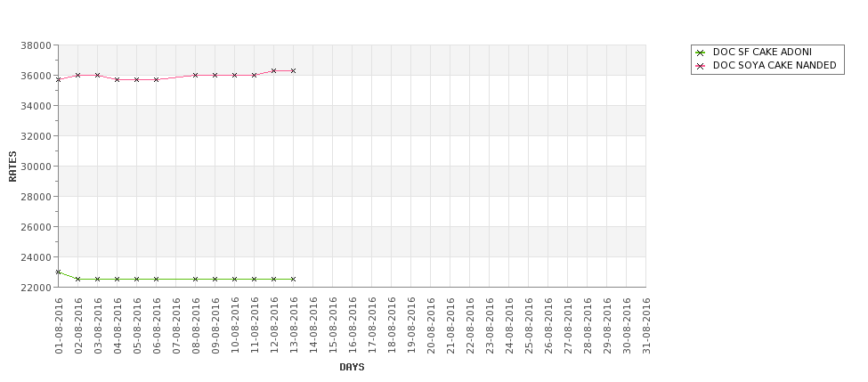Click the pink line point on 01-08-2016
Image resolution: width=868 pixels, height=382 pixels.
[x=58, y=80]
